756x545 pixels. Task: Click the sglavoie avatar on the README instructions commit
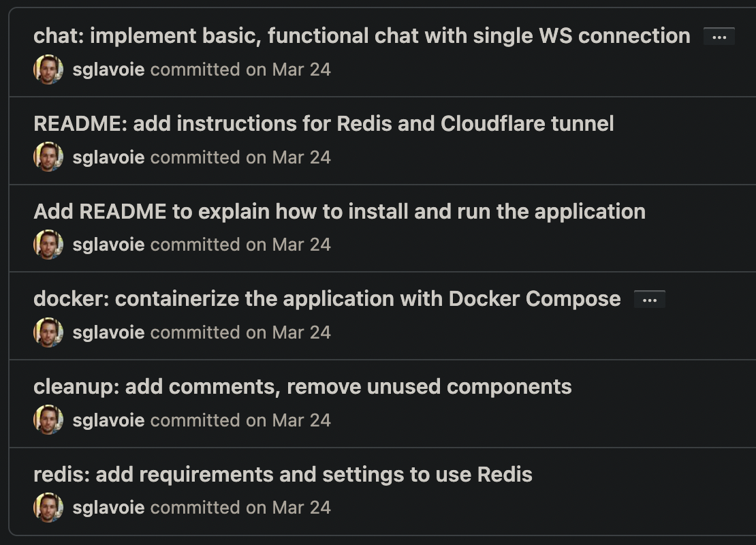click(46, 157)
